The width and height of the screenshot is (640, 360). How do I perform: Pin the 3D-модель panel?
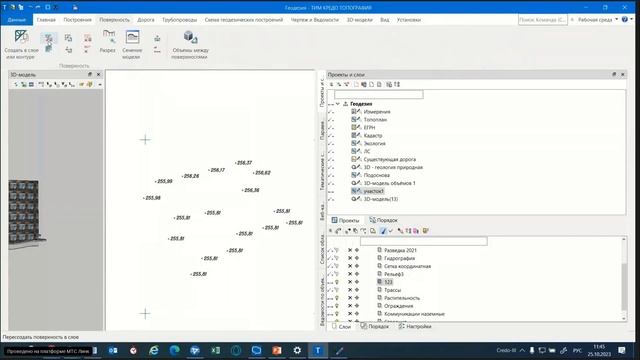(90, 74)
